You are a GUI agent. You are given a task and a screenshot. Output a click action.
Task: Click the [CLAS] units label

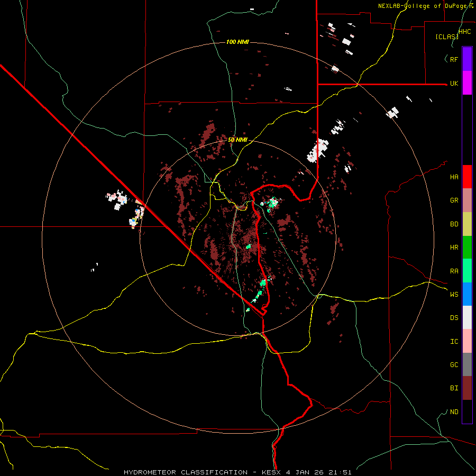pos(447,36)
